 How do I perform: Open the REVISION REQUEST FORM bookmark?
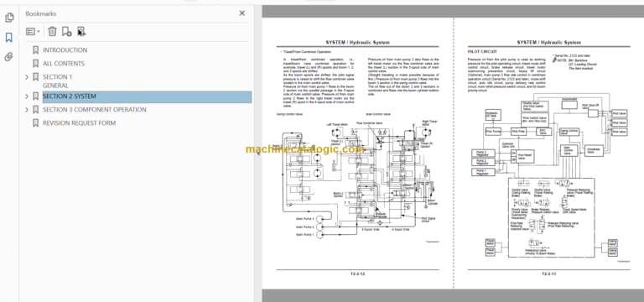pyautogui.click(x=80, y=122)
